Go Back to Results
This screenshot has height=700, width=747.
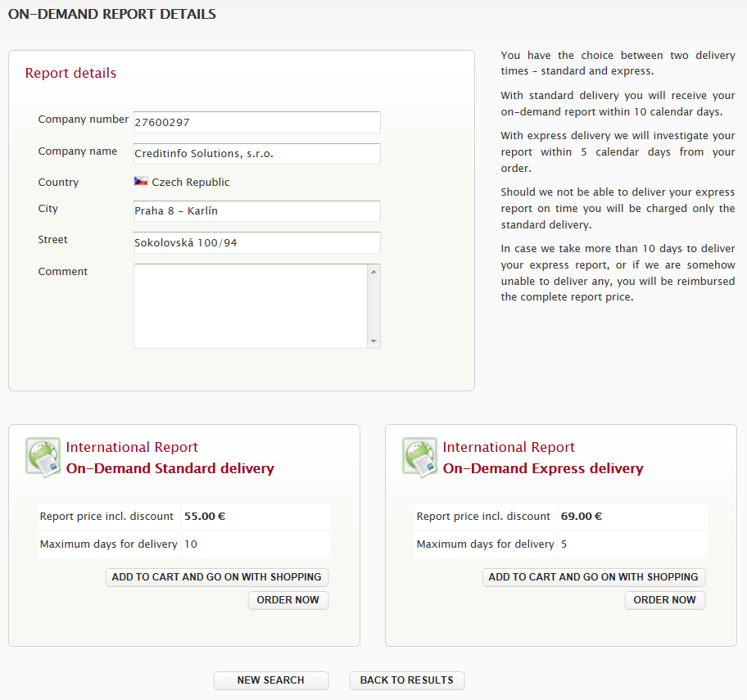pyautogui.click(x=407, y=680)
